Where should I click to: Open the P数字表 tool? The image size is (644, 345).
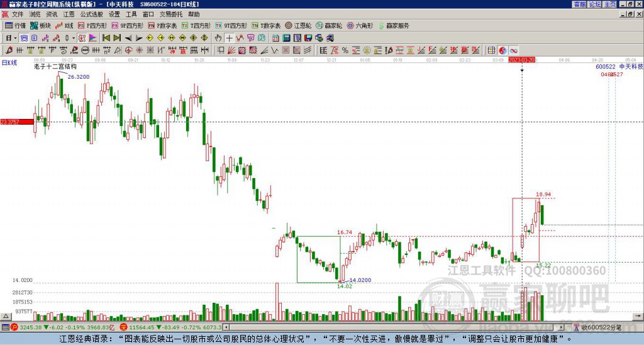click(x=163, y=25)
